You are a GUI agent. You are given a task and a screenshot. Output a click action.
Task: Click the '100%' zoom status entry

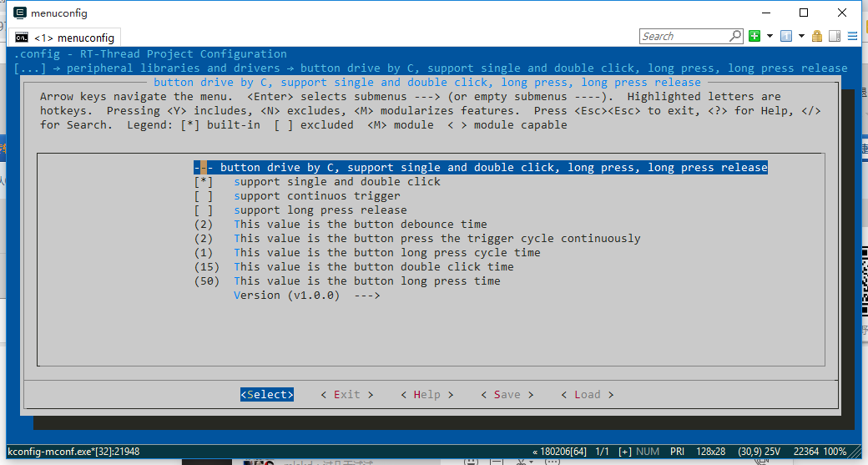click(835, 452)
